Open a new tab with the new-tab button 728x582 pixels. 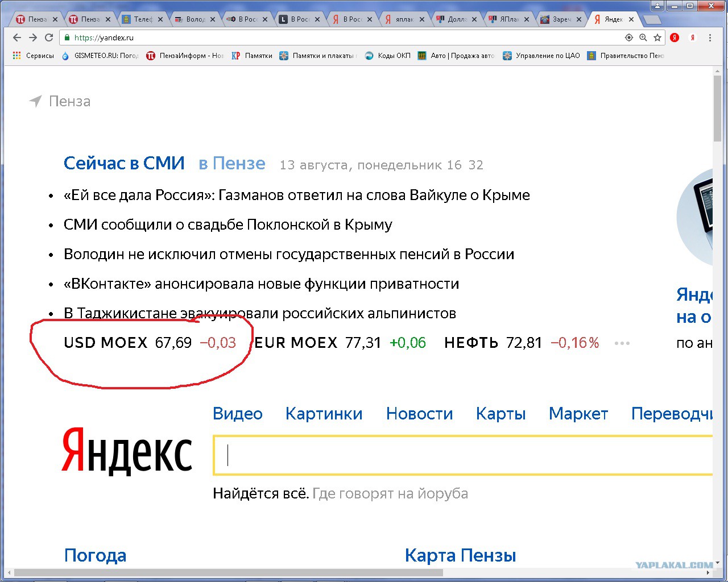pyautogui.click(x=653, y=19)
